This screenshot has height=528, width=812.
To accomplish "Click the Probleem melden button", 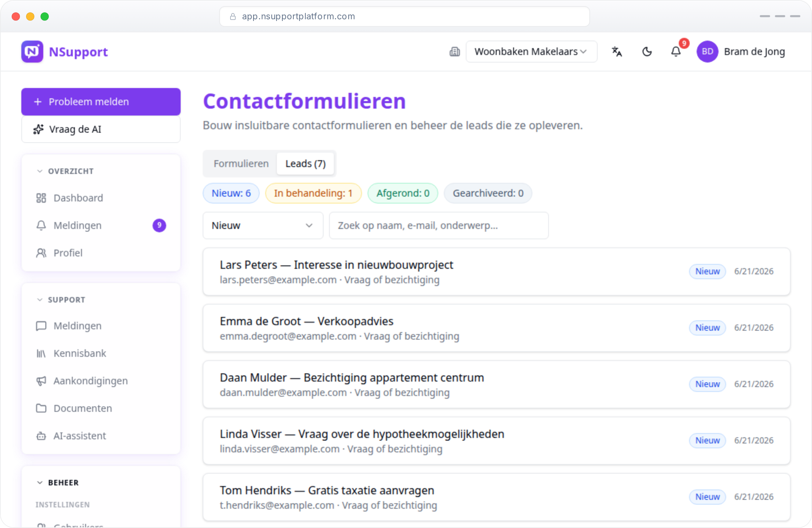I will click(x=101, y=102).
